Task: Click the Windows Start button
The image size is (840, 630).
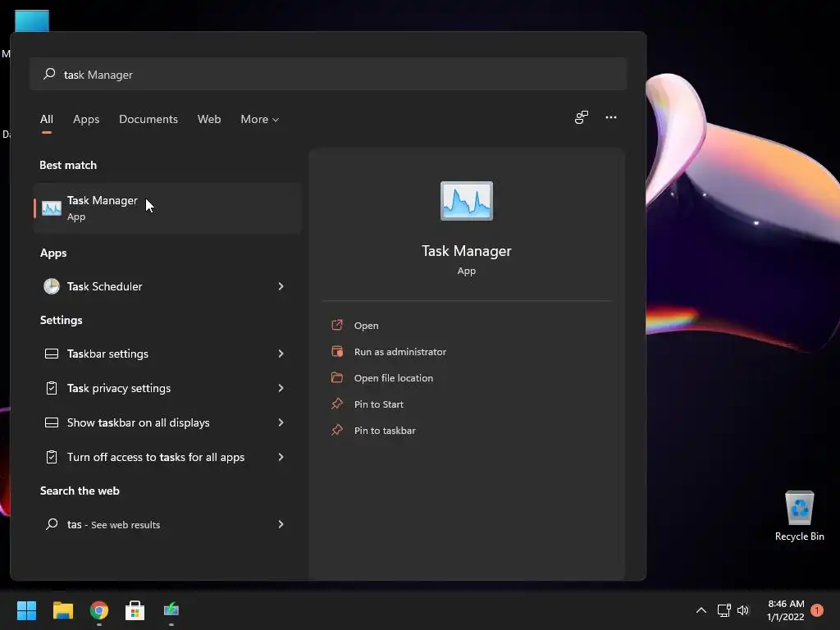Action: click(x=26, y=610)
